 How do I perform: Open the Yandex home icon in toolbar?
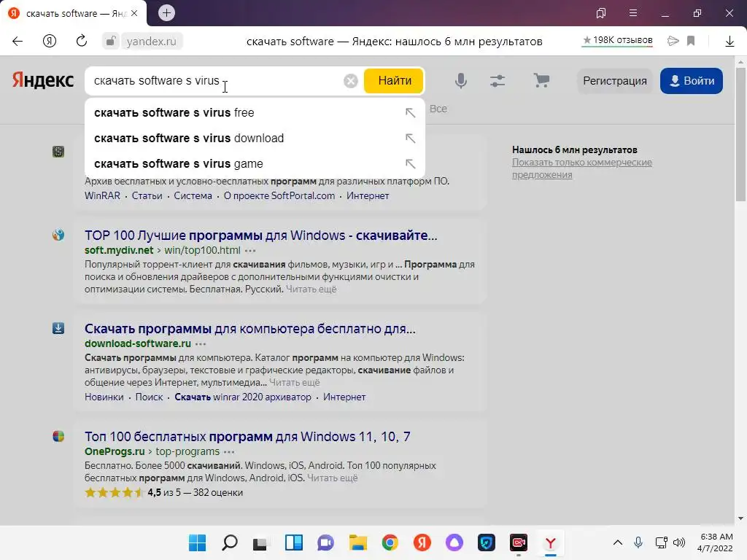coord(50,42)
